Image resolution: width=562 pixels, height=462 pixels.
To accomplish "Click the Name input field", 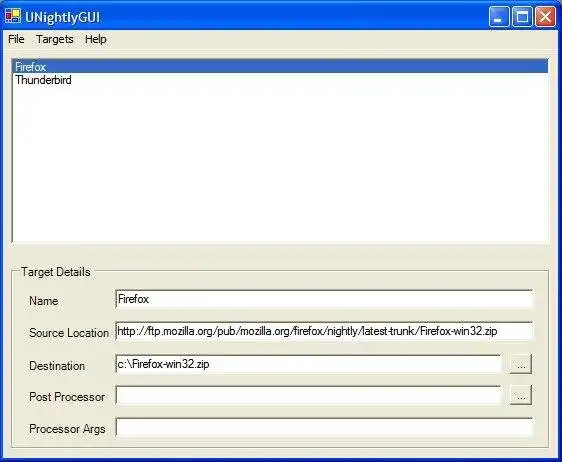I will tap(324, 299).
